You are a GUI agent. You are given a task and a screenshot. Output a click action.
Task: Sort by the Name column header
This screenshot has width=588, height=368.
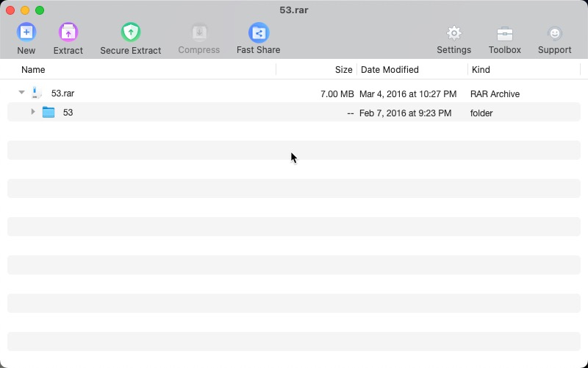(33, 70)
